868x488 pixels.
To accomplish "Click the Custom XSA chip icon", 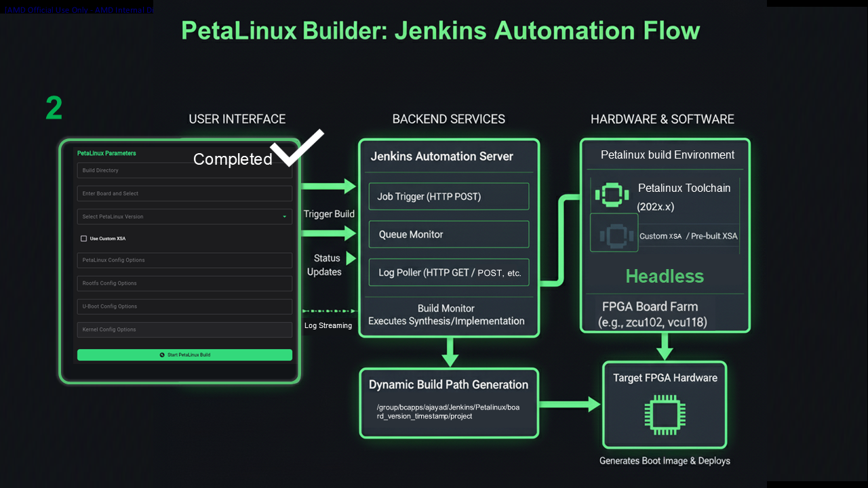I will point(614,234).
